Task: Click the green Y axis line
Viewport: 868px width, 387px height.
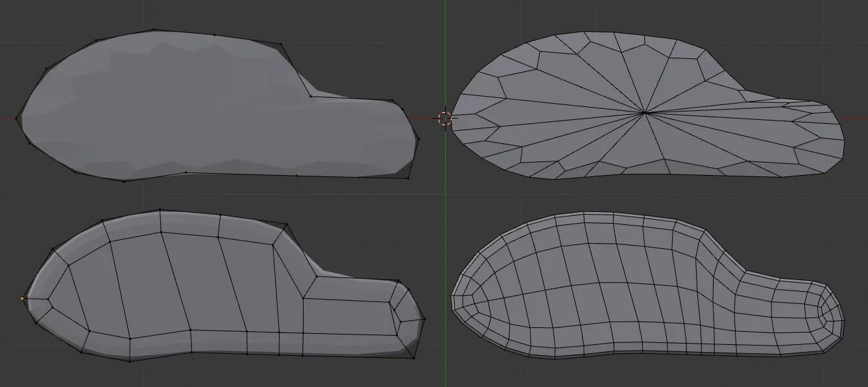Action: (446, 193)
